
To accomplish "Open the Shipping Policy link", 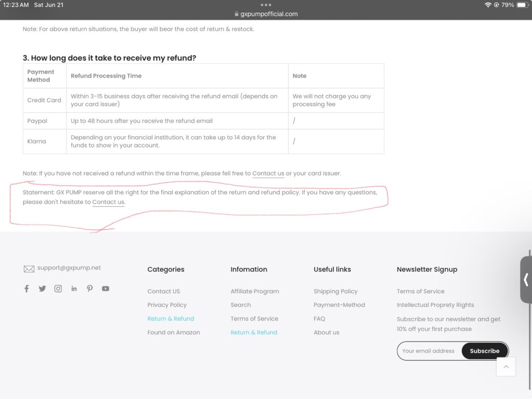I will coord(335,291).
